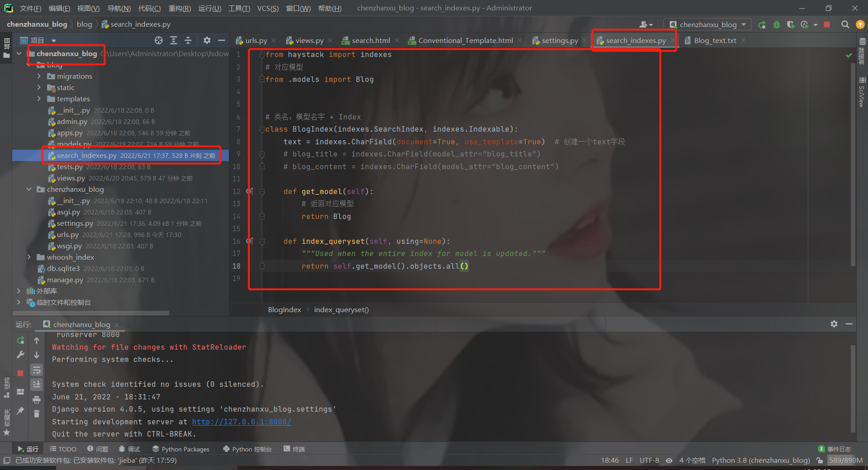Click the Debug bug icon in top toolbar
868x470 pixels.
(x=777, y=25)
